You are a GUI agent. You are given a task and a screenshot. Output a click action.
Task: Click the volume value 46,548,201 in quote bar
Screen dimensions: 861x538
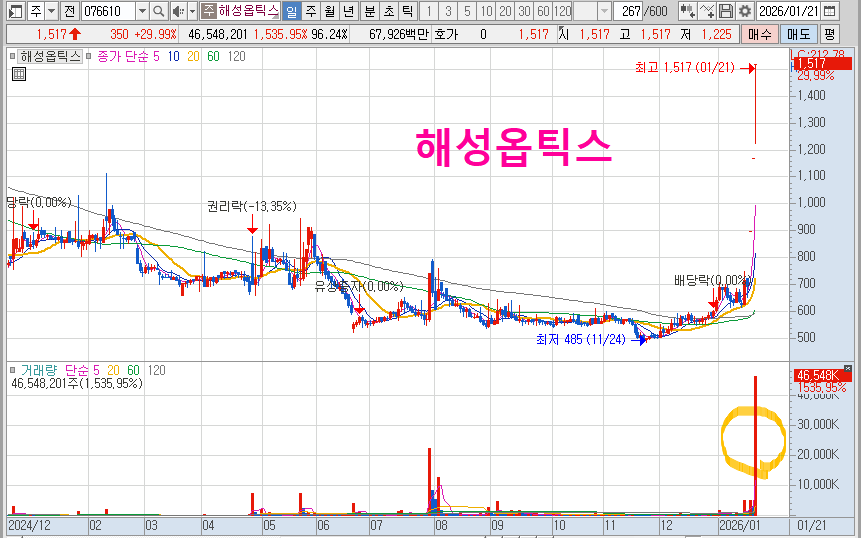pos(217,35)
